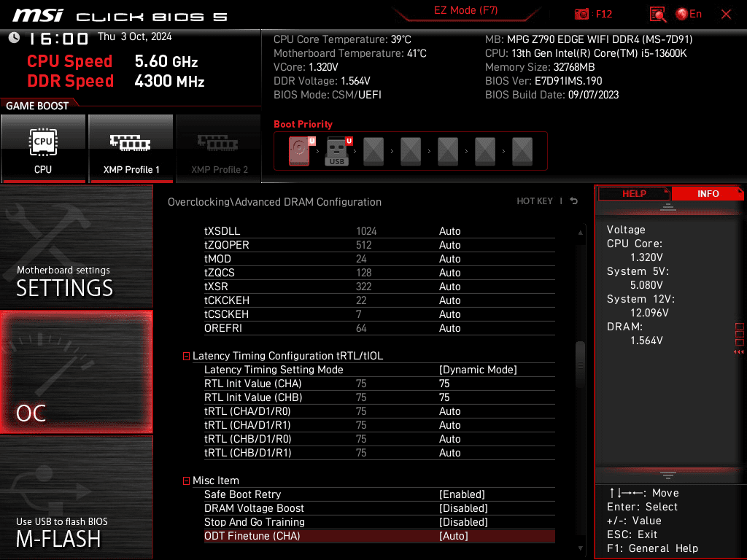The width and height of the screenshot is (747, 560).
Task: Click the last boot priority slot
Action: 522,151
